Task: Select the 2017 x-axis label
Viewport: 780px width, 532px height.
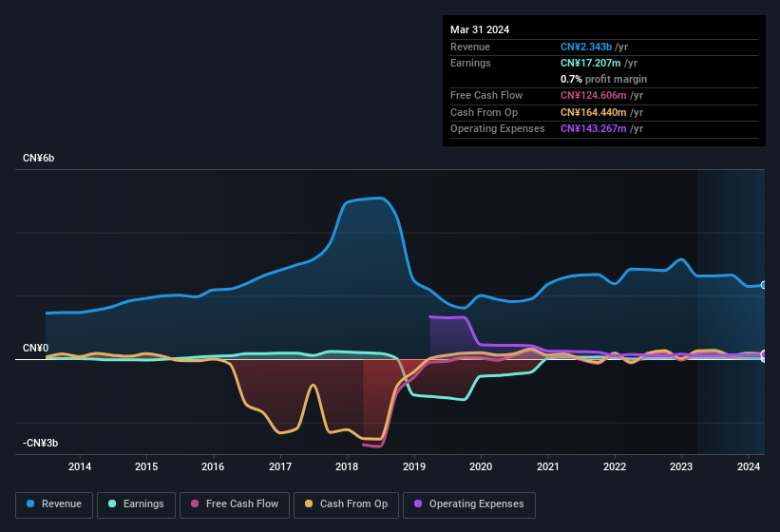Action: coord(280,466)
